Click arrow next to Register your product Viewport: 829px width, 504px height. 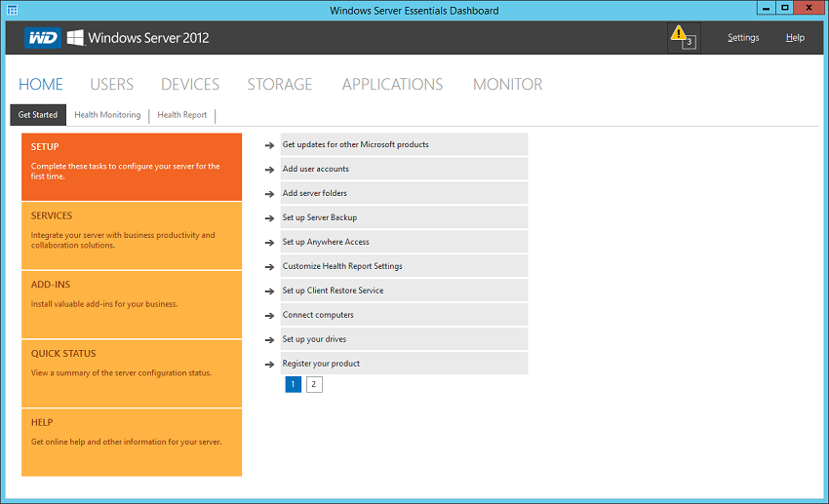pyautogui.click(x=269, y=364)
